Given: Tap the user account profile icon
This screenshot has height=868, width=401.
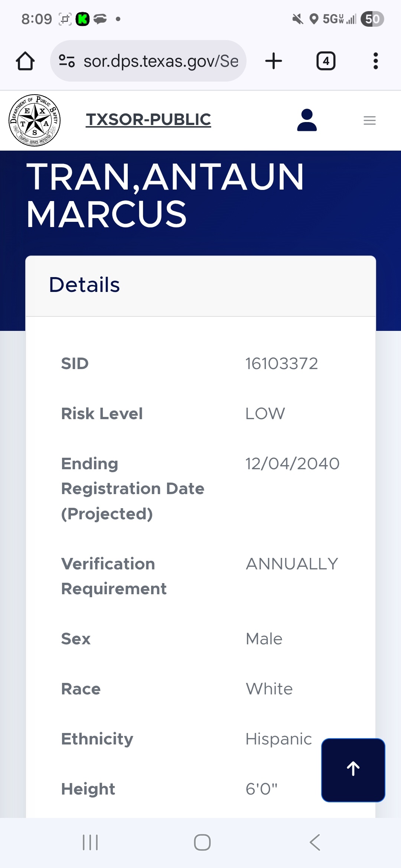Looking at the screenshot, I should click(307, 120).
